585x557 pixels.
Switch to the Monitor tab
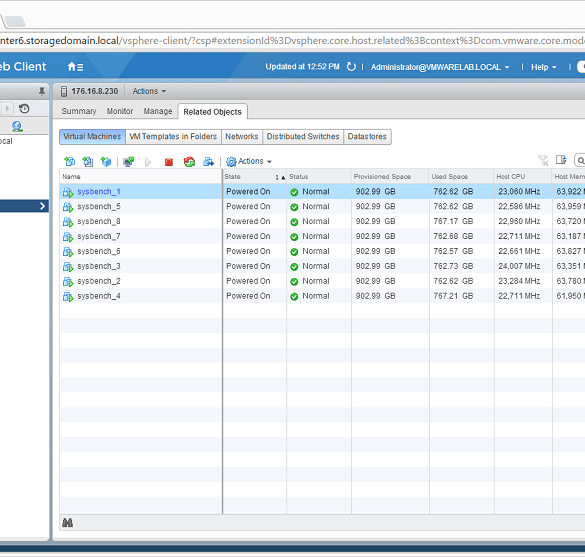(x=120, y=111)
